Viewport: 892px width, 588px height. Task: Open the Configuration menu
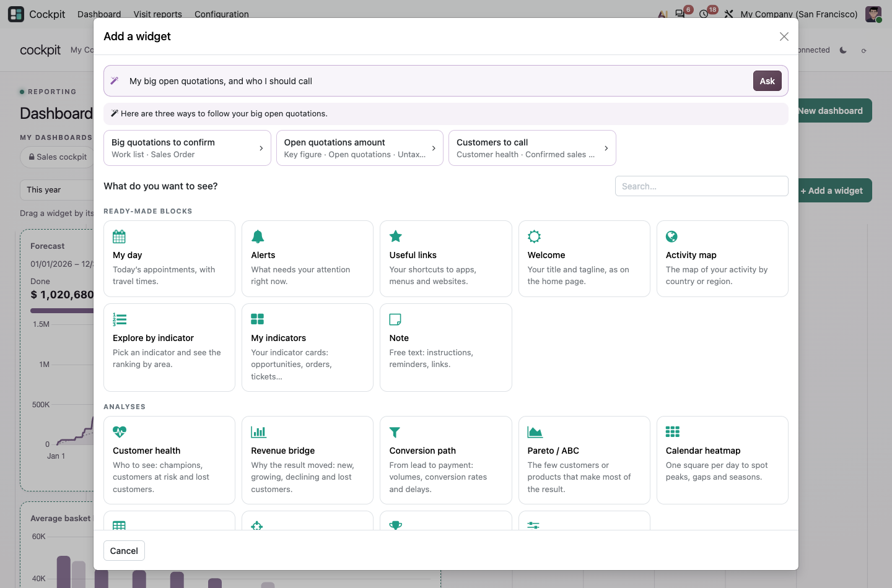pyautogui.click(x=222, y=14)
